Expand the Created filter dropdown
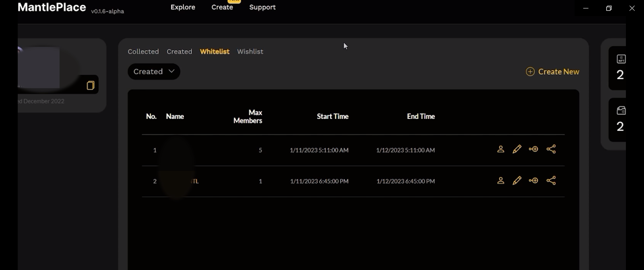 click(154, 72)
